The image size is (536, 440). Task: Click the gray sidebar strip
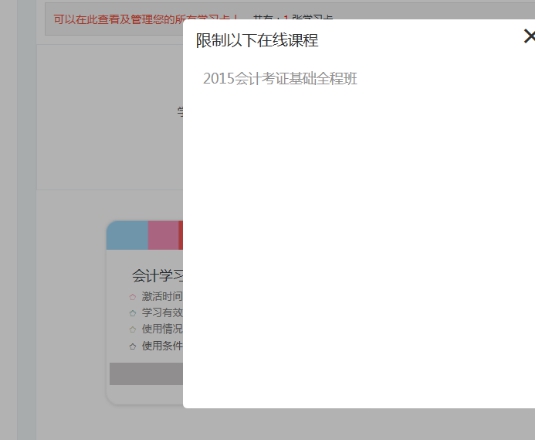(27, 220)
